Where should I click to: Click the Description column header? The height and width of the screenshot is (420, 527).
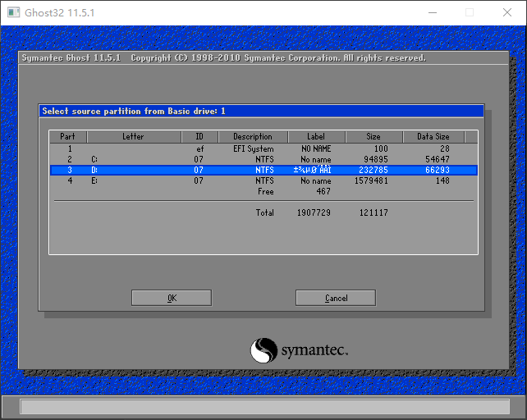(x=252, y=136)
